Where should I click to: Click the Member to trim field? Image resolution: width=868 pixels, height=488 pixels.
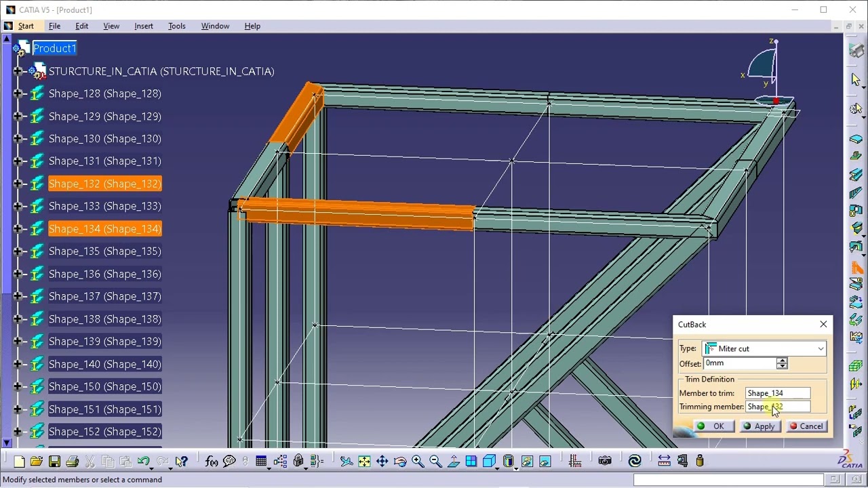(x=778, y=393)
